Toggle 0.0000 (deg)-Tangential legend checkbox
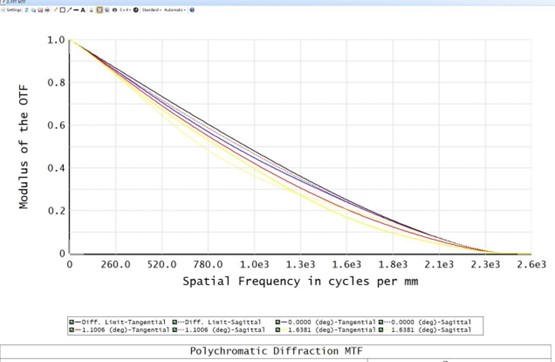Image resolution: width=555 pixels, height=362 pixels. pos(278,322)
